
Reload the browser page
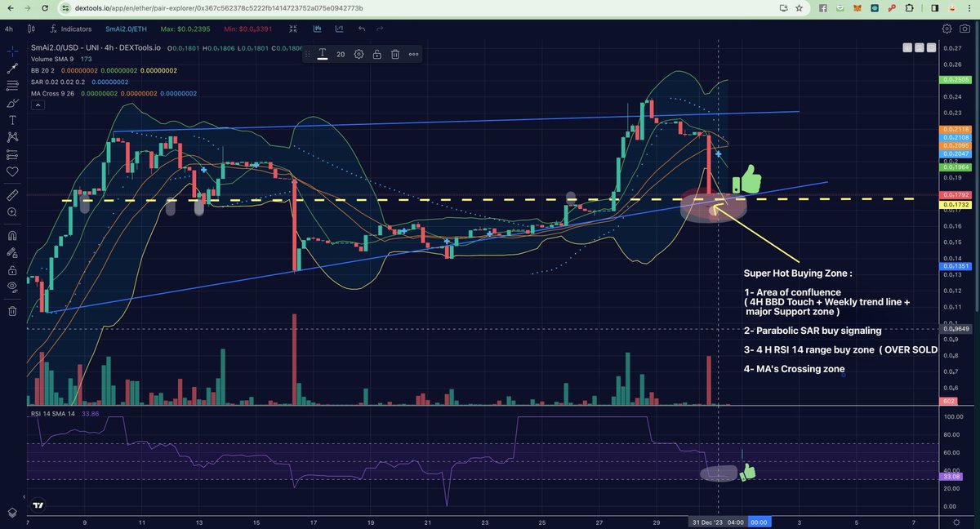coord(47,7)
